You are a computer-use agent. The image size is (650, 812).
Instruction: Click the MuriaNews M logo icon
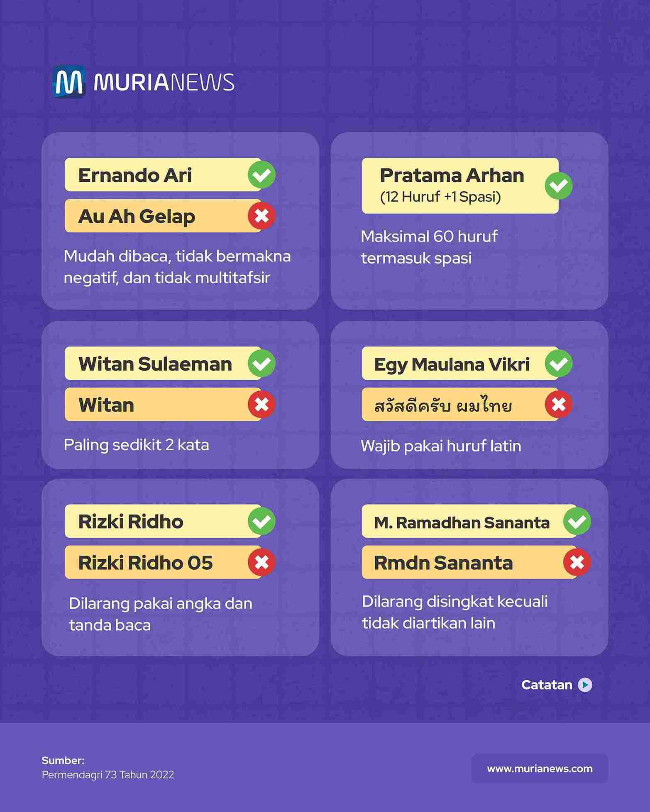tap(69, 82)
